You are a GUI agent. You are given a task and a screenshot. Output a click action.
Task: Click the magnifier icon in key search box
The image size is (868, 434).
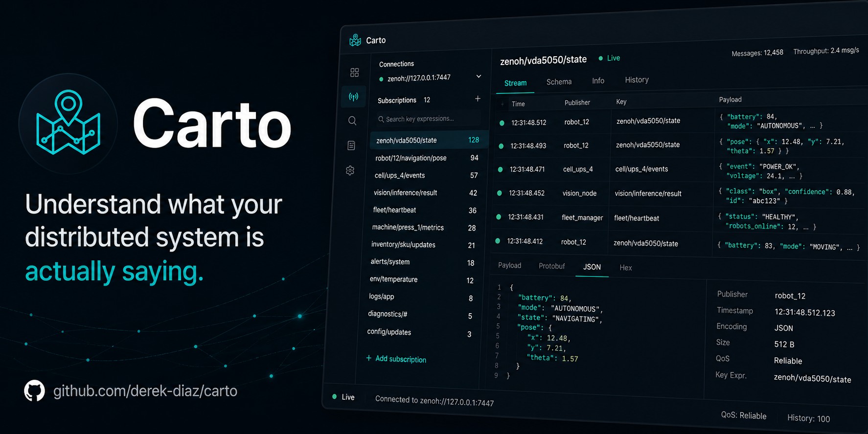pos(381,119)
